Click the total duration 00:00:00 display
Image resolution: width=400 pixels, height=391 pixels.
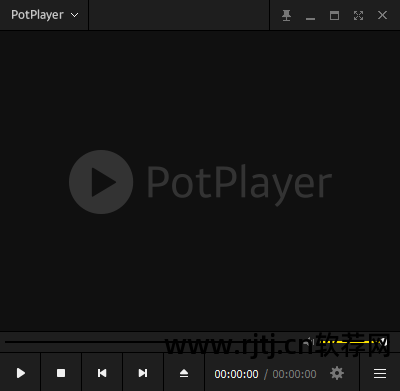pos(294,374)
